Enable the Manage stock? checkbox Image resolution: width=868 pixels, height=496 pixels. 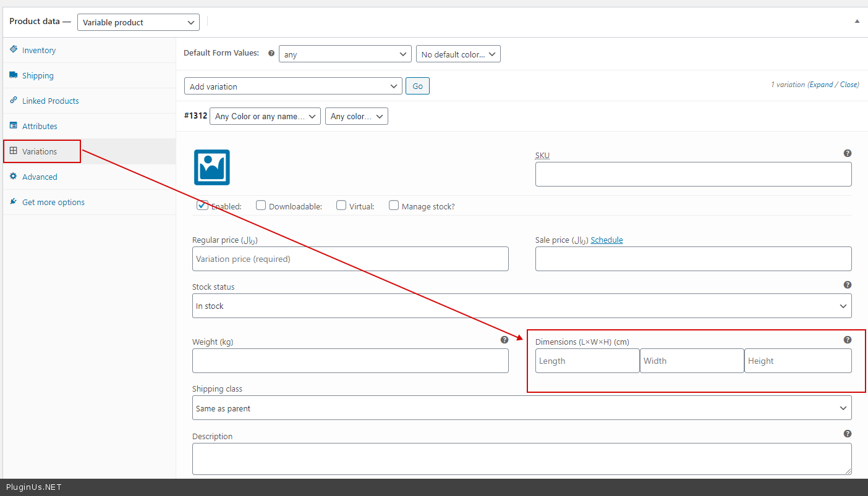(x=394, y=206)
